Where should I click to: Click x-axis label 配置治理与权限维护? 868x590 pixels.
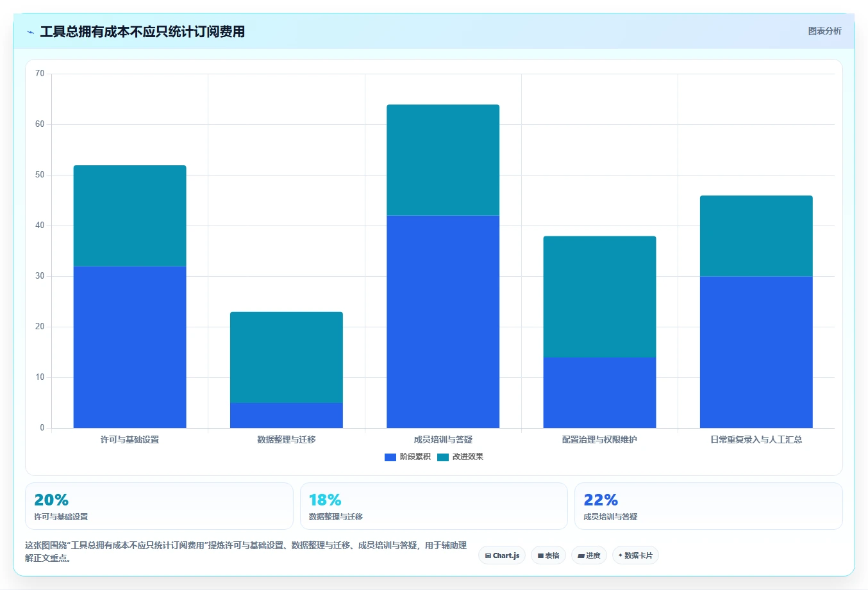pos(599,439)
